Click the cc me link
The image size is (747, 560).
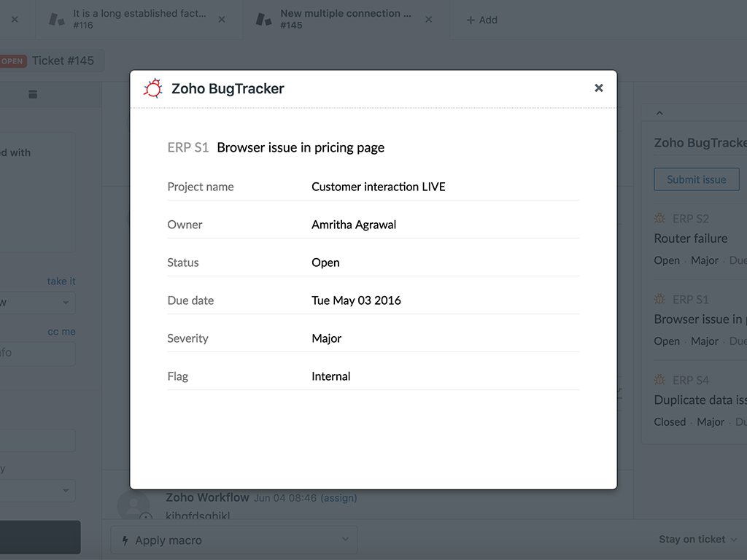point(61,332)
